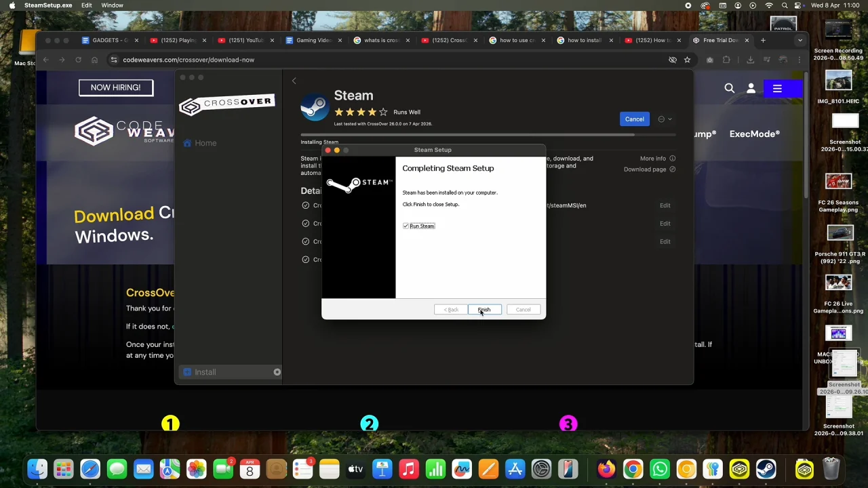Open FC 26 Seasons Gameplay.png on the desktop
The width and height of the screenshot is (868, 488).
(x=839, y=181)
